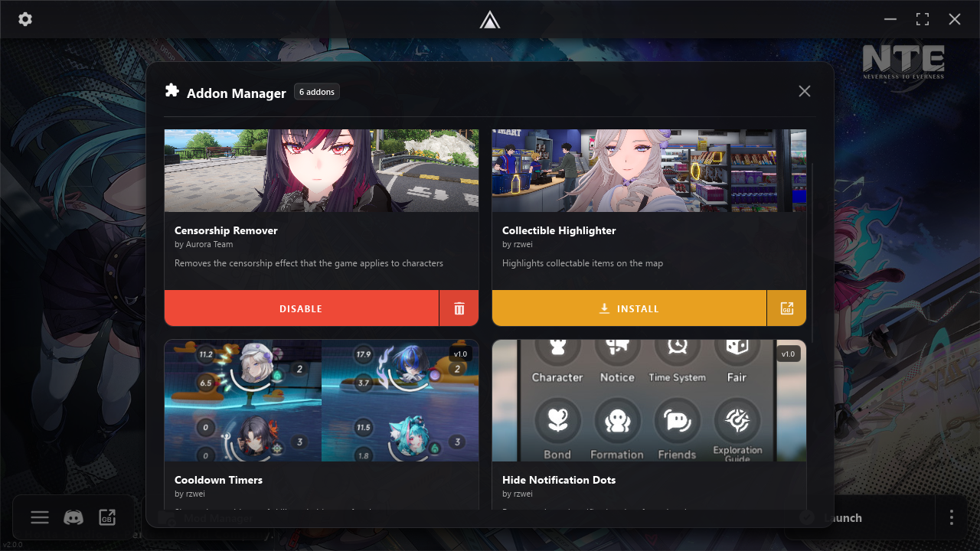
Task: Click the Hide Notification Dots preview image
Action: tap(649, 401)
